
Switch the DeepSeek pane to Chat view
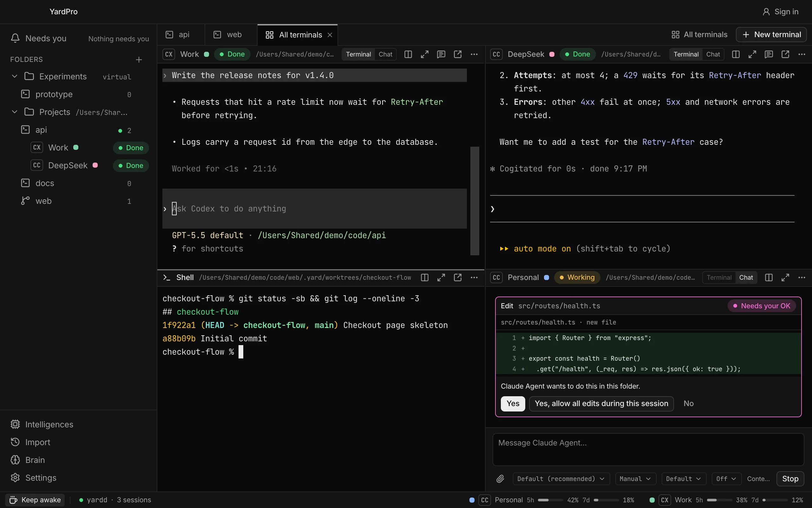[x=713, y=54]
